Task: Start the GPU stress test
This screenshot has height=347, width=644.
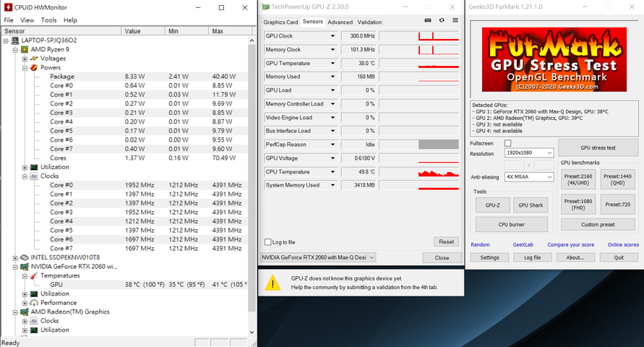Action: point(598,147)
